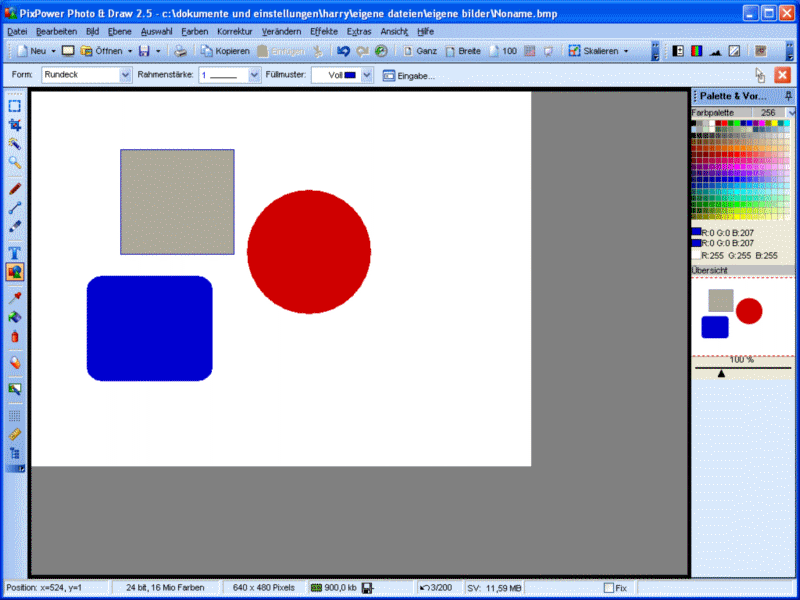Click the Ganz view button
The image size is (800, 600).
coord(420,51)
